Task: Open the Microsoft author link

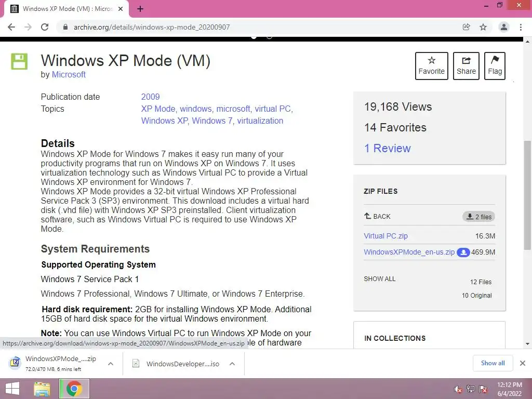Action: tap(69, 75)
